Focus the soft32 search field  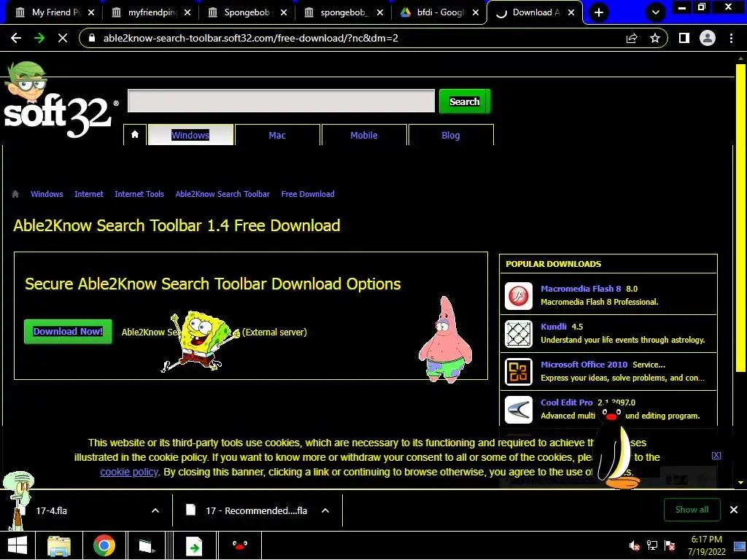point(281,101)
